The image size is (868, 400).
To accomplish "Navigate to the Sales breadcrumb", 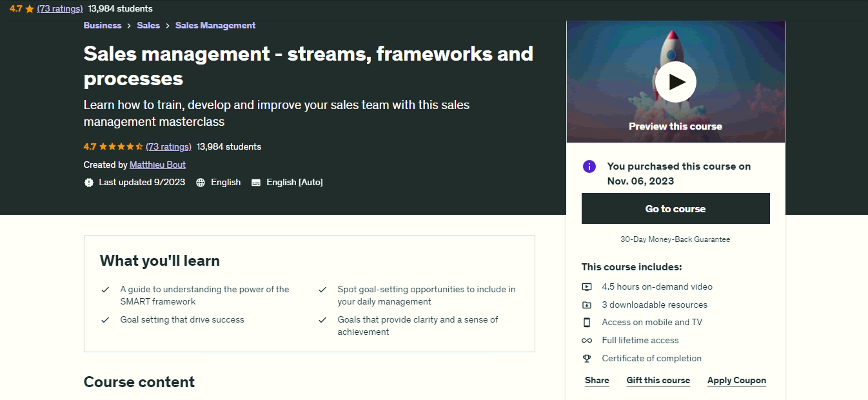I will [x=148, y=26].
